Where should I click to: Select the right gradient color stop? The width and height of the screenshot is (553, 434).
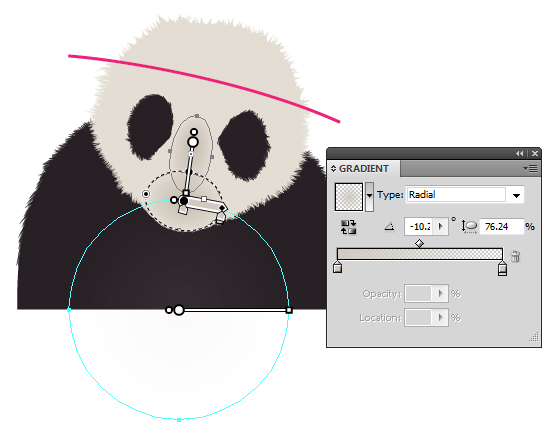(502, 269)
